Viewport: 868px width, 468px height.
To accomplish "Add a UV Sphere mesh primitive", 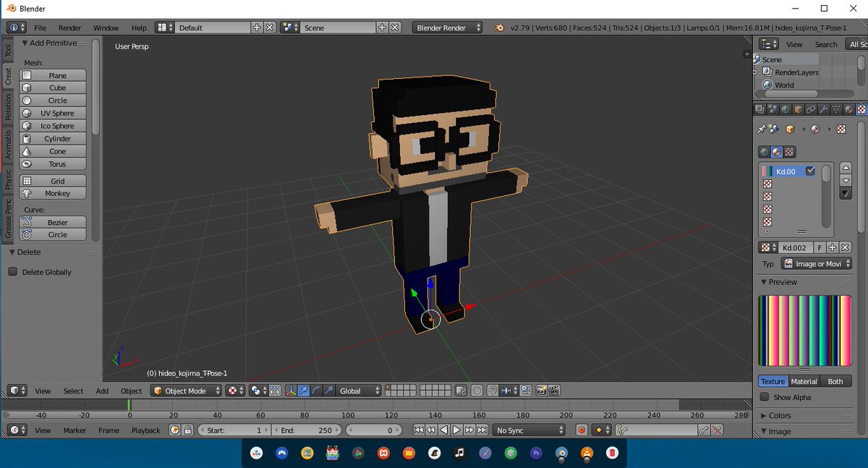I will [x=53, y=113].
